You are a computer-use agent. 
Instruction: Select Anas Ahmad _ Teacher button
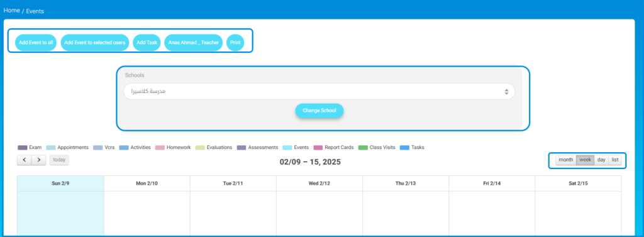coord(194,43)
